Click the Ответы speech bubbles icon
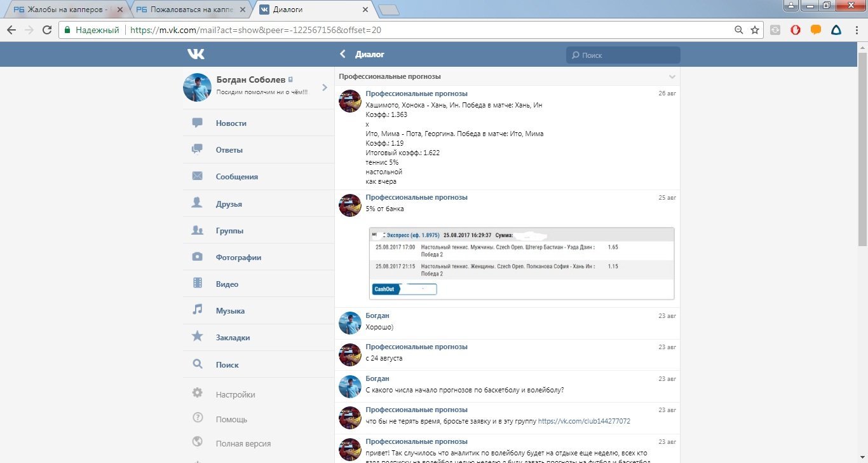 (x=197, y=150)
